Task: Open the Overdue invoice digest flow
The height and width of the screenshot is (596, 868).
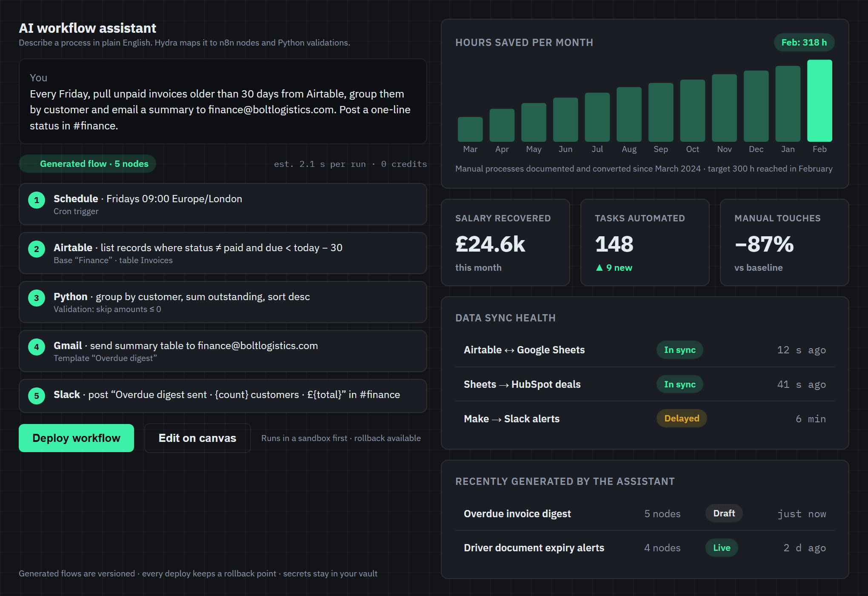Action: tap(645, 514)
